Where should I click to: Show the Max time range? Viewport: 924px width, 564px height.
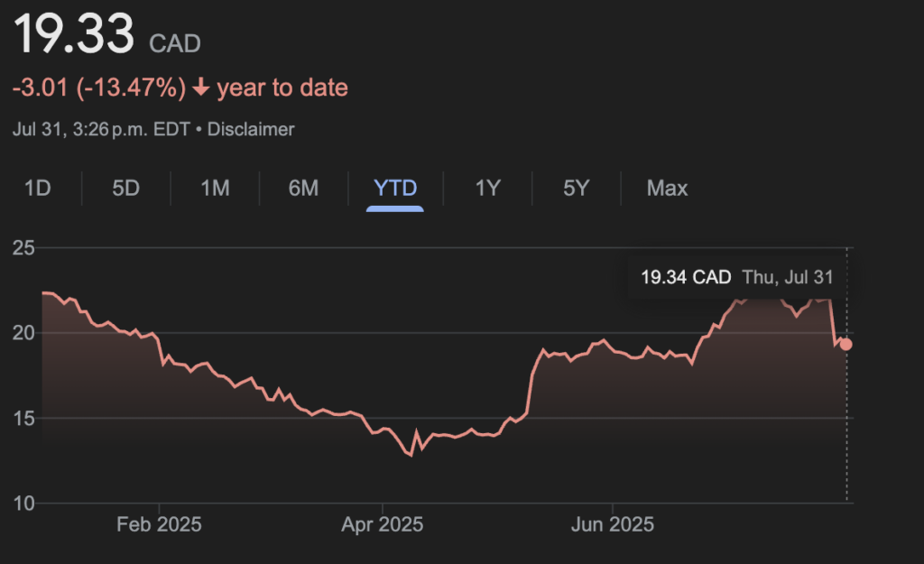tap(667, 188)
